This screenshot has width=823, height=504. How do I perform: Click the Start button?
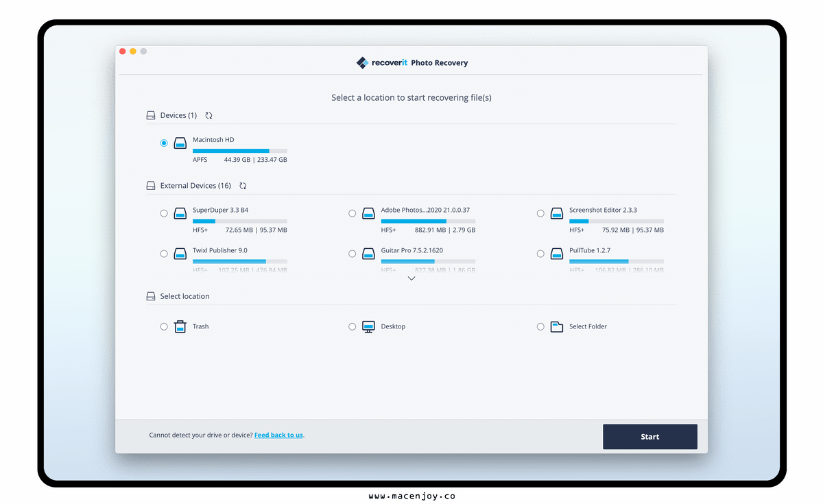(650, 437)
